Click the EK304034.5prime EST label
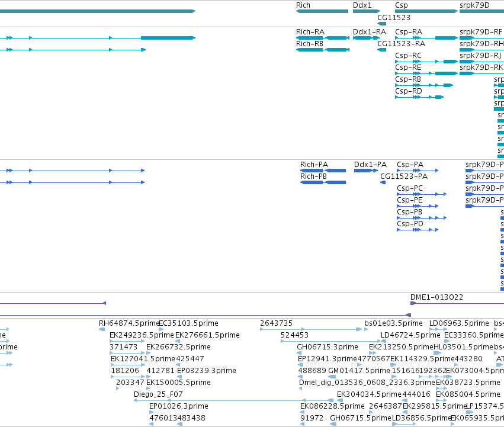The image size is (504, 427). point(369,395)
